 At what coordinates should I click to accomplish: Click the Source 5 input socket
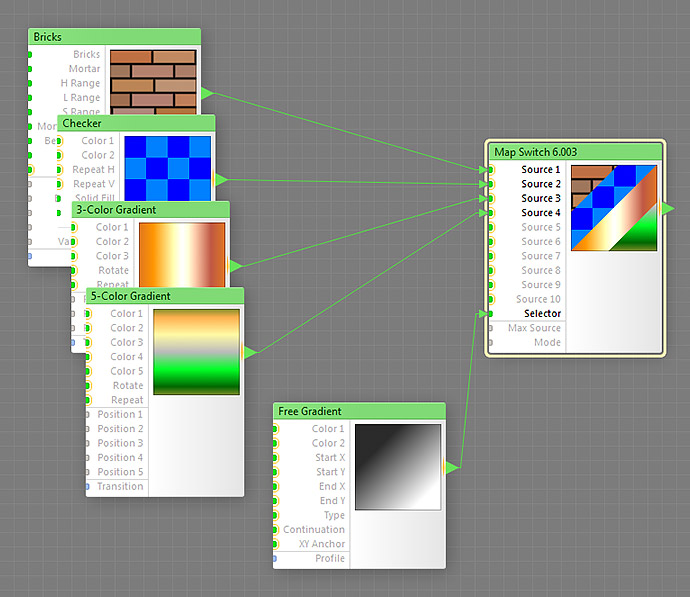490,228
